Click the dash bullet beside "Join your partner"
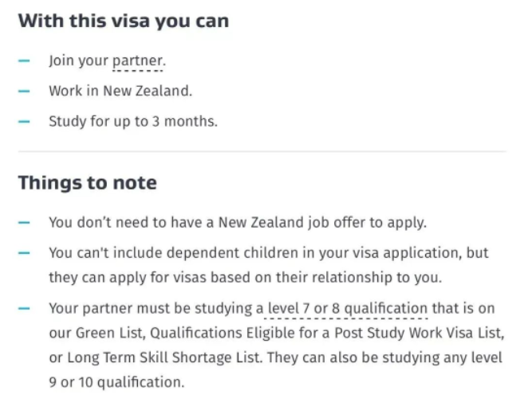532x399 pixels. (24, 61)
